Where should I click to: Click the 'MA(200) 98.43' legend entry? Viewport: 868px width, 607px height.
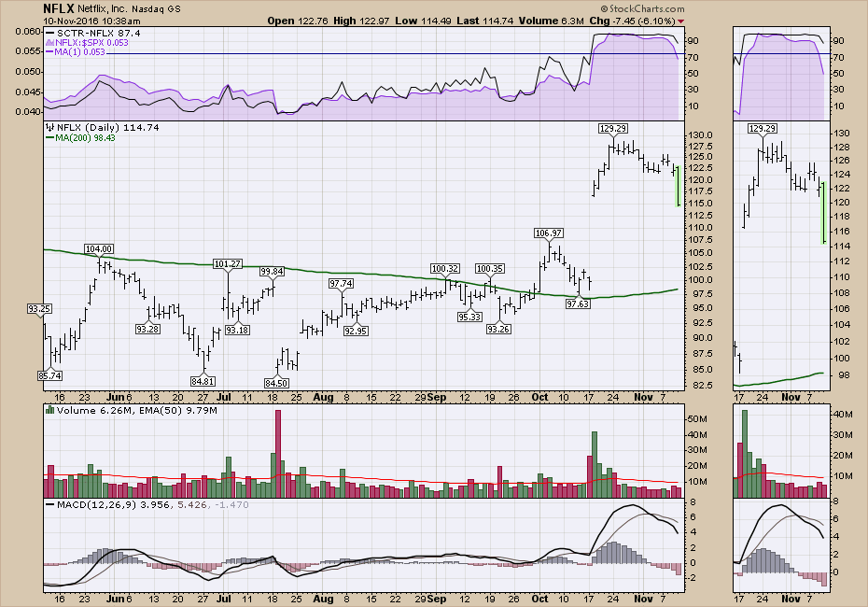click(x=80, y=138)
